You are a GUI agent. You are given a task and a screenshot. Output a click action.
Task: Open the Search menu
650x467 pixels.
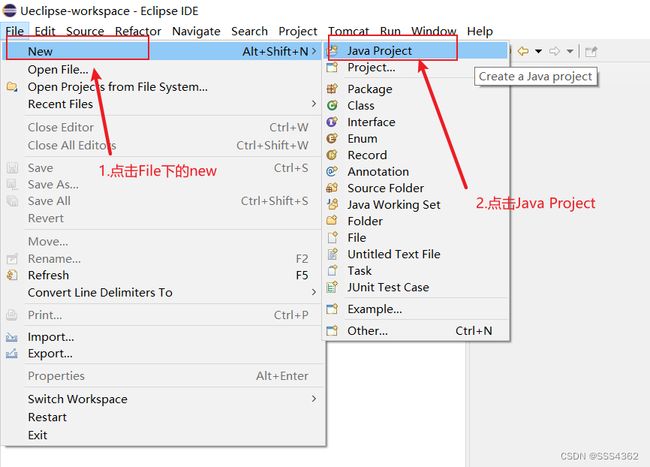[x=249, y=31]
